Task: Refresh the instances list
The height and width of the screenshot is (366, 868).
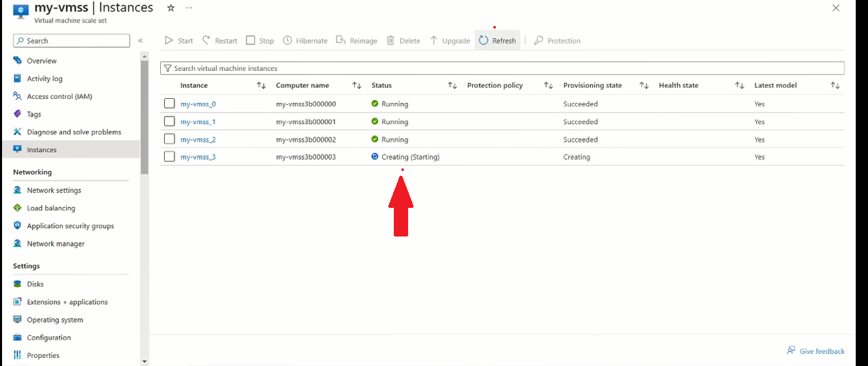Action: pos(497,41)
